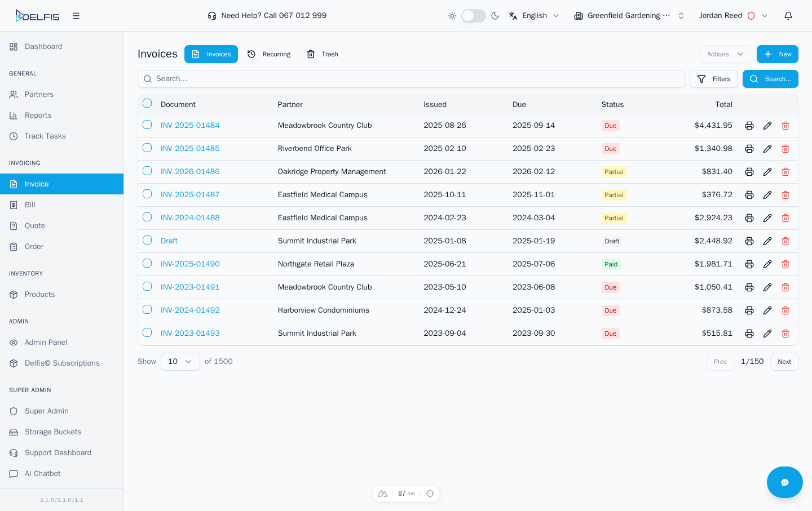Delete invoice INV-2023-01493

785,334
